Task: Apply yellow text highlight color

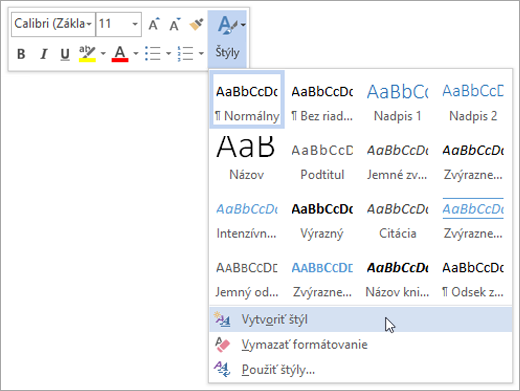Action: (87, 54)
